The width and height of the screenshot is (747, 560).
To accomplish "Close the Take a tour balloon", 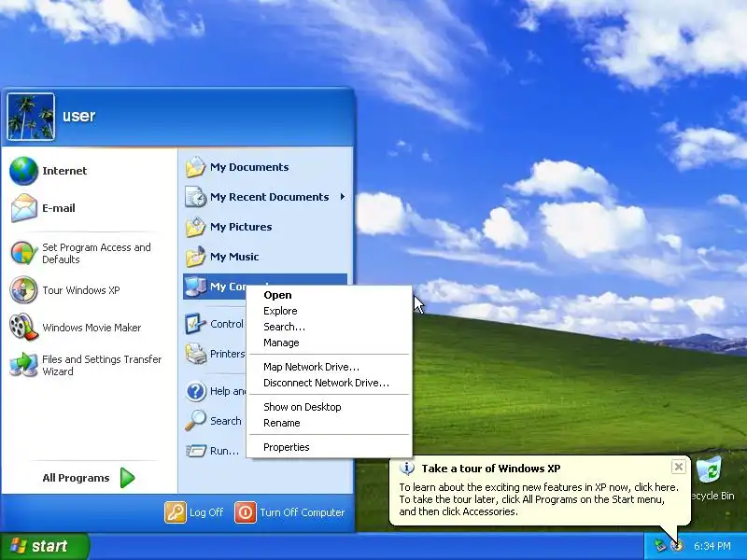I will (679, 467).
